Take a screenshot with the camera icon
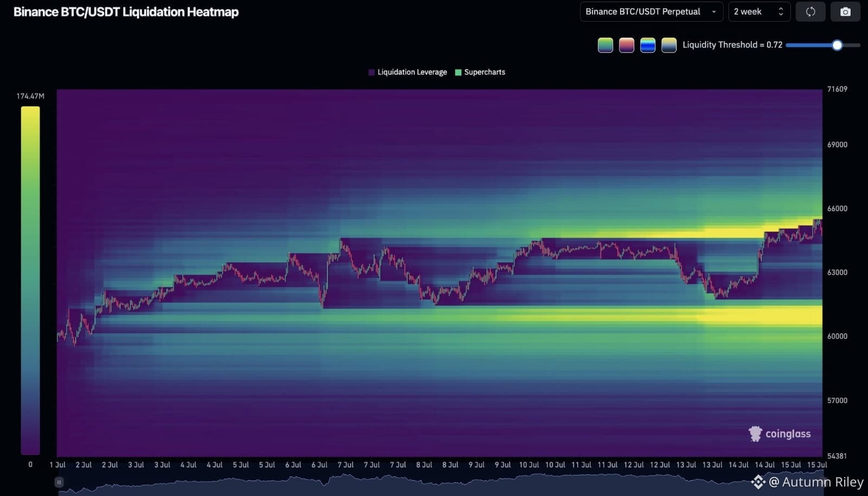The image size is (868, 496). pos(845,12)
